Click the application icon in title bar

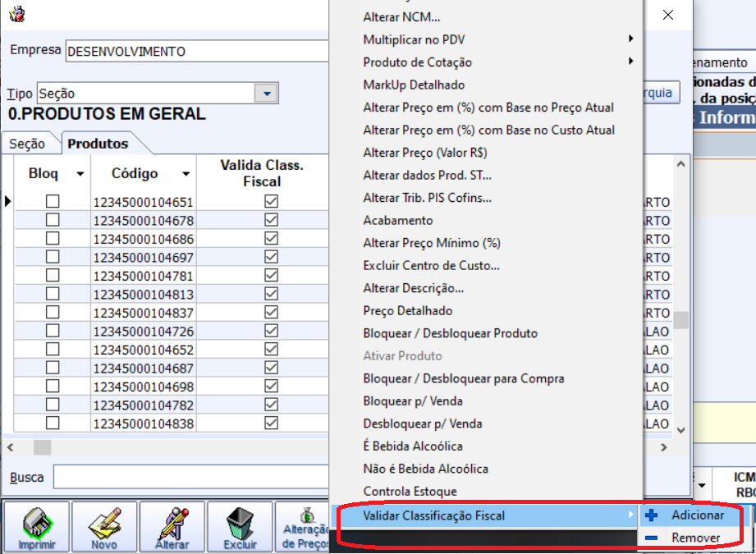point(16,15)
